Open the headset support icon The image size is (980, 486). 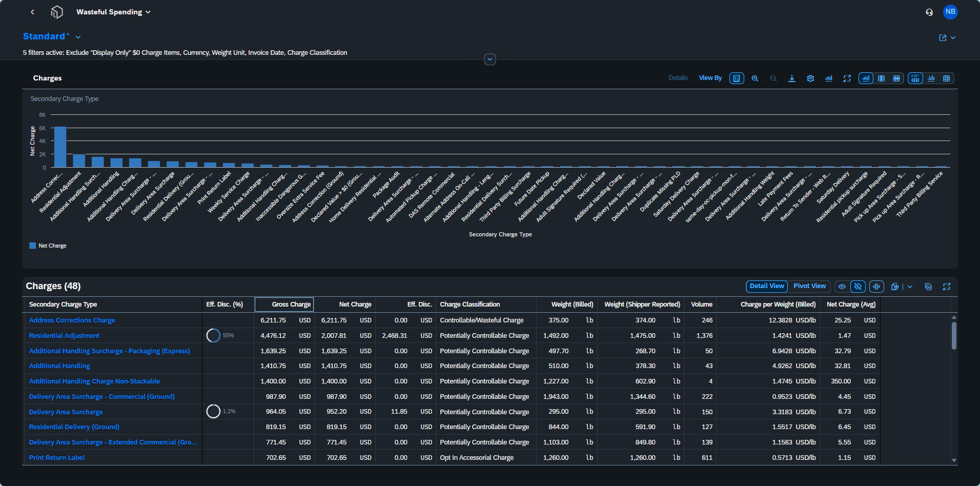(929, 12)
